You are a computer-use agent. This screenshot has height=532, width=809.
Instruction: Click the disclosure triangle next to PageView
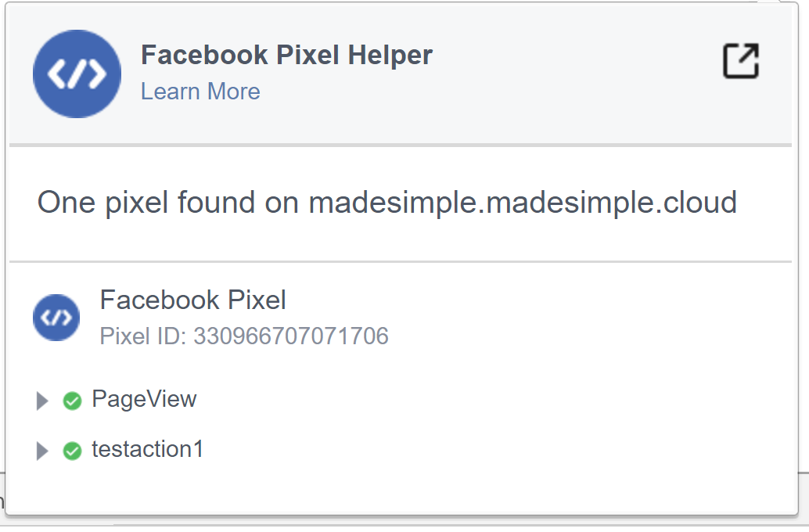pyautogui.click(x=42, y=401)
